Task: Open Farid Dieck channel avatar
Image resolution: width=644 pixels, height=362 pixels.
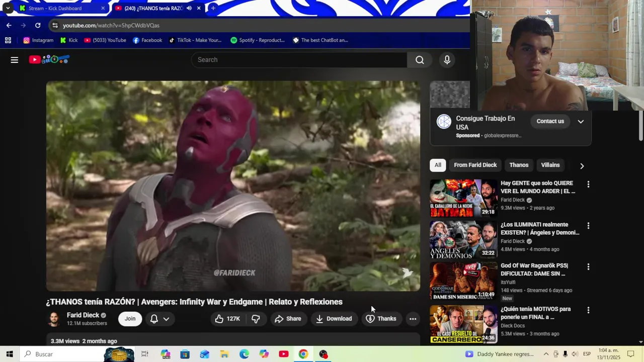Action: 54,319
